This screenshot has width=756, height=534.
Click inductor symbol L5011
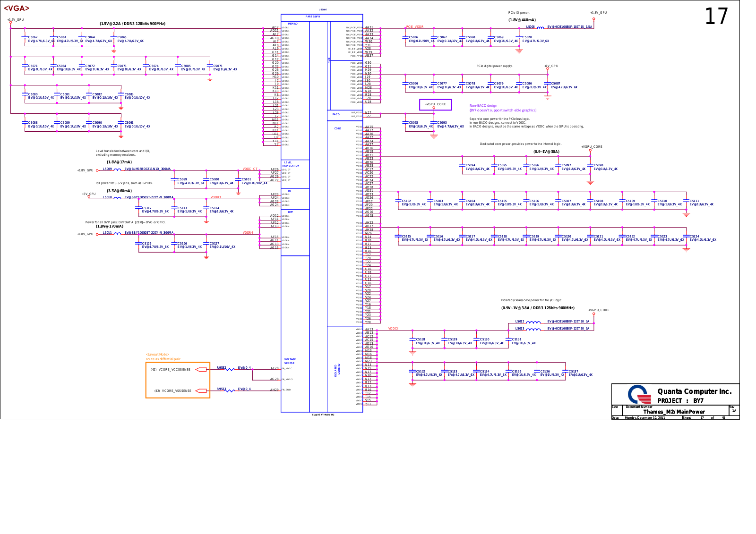tap(117, 234)
